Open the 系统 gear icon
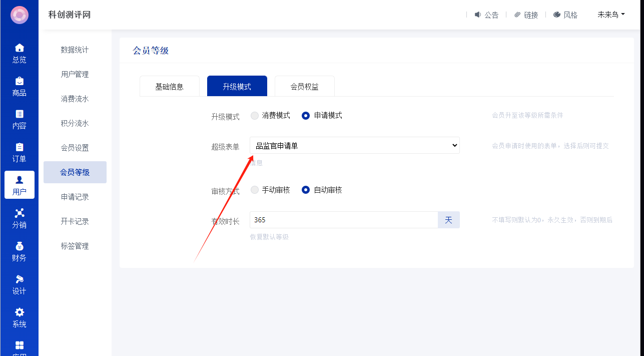The height and width of the screenshot is (356, 644). pos(19,312)
